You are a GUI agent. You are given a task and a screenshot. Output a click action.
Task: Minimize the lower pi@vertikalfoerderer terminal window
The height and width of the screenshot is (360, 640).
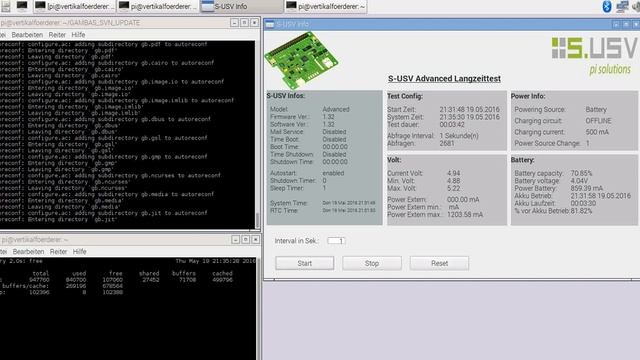coord(236,240)
